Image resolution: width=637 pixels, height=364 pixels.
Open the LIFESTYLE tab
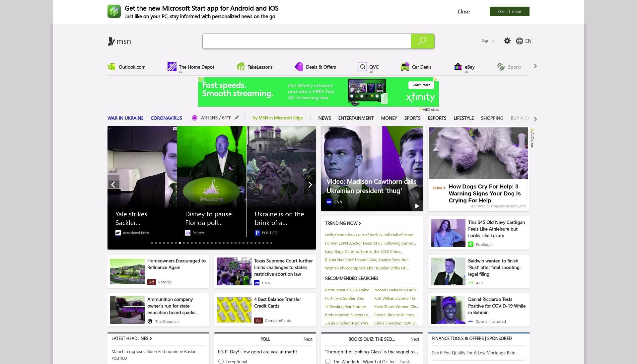463,118
